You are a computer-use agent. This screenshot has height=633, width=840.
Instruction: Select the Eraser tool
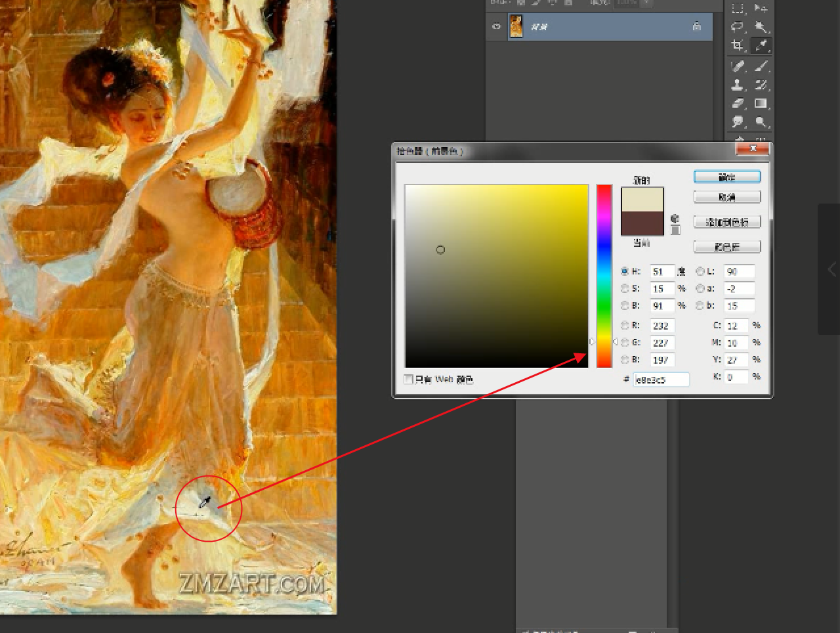(x=738, y=103)
